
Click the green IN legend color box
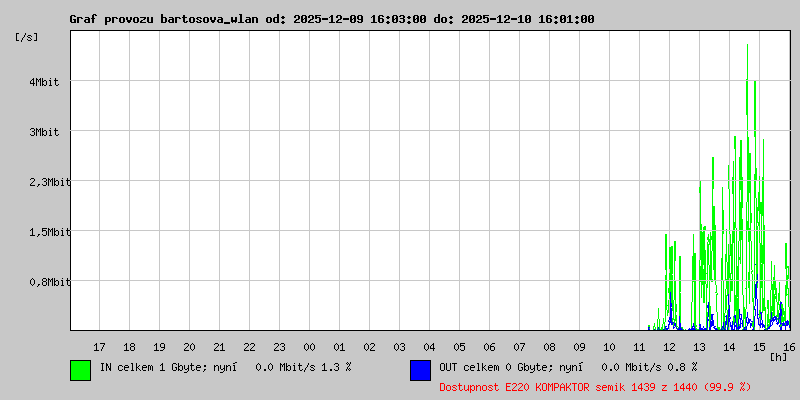point(81,370)
